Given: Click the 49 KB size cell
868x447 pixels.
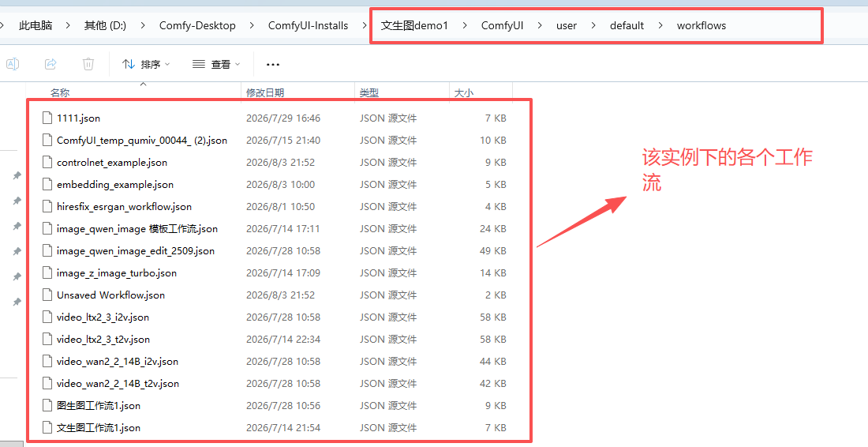Looking at the screenshot, I should click(x=492, y=251).
